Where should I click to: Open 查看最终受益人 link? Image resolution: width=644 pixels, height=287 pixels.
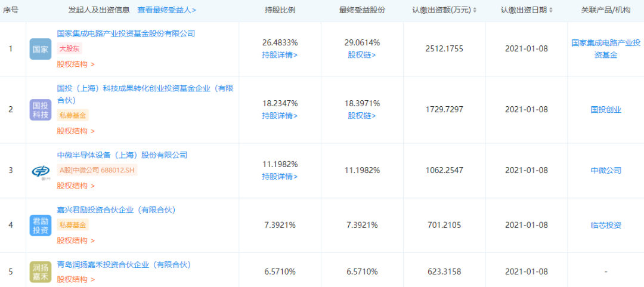pos(166,11)
